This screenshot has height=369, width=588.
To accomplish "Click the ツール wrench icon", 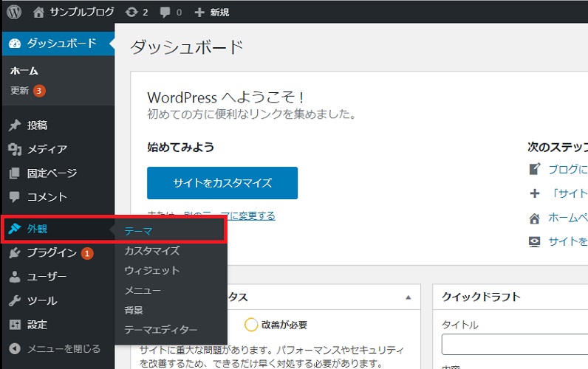I will [x=15, y=301].
